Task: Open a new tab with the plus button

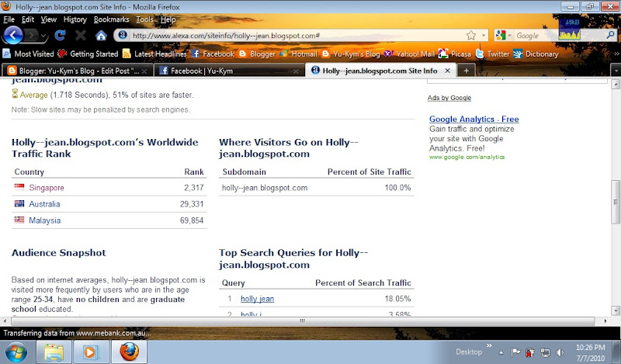Action: (467, 71)
